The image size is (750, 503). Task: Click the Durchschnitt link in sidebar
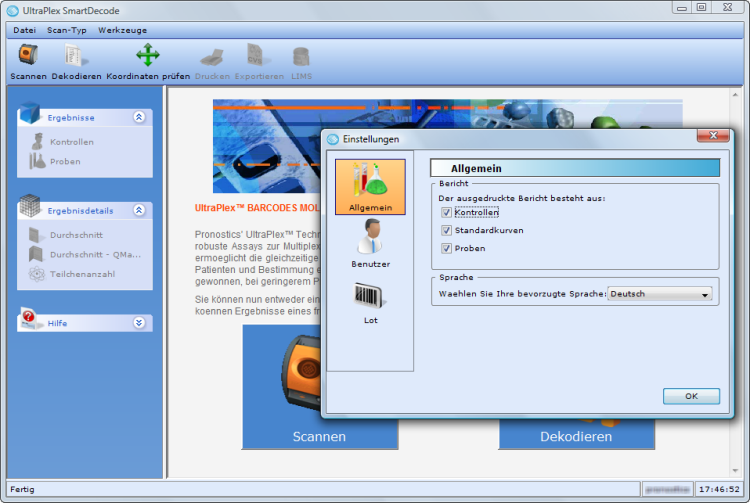(x=76, y=235)
